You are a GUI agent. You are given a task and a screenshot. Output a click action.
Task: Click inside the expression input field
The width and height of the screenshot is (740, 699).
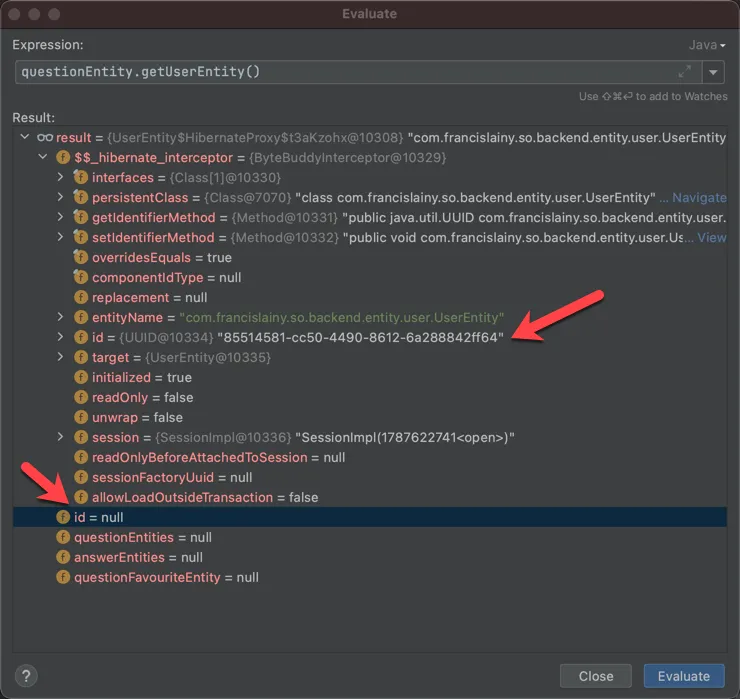tap(345, 72)
